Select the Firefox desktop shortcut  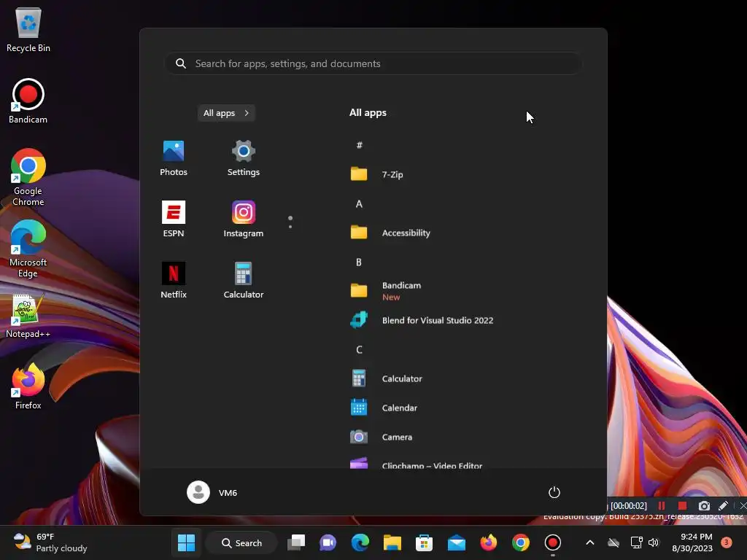click(x=28, y=386)
